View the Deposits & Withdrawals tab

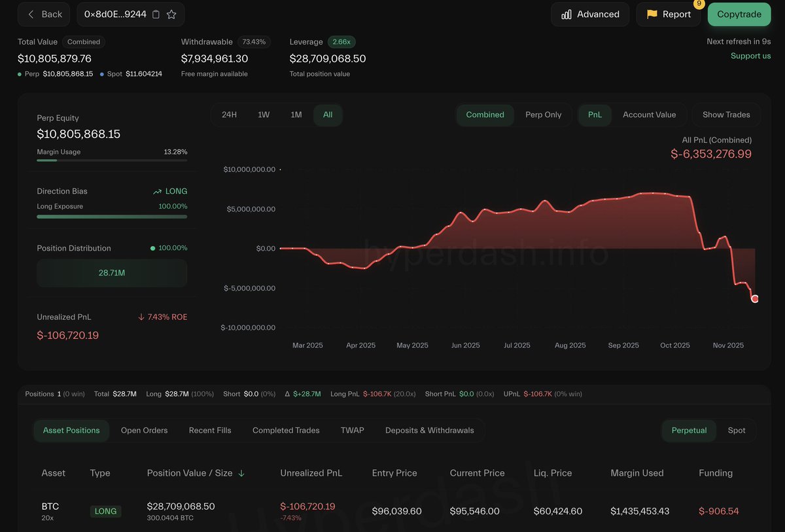pos(430,430)
